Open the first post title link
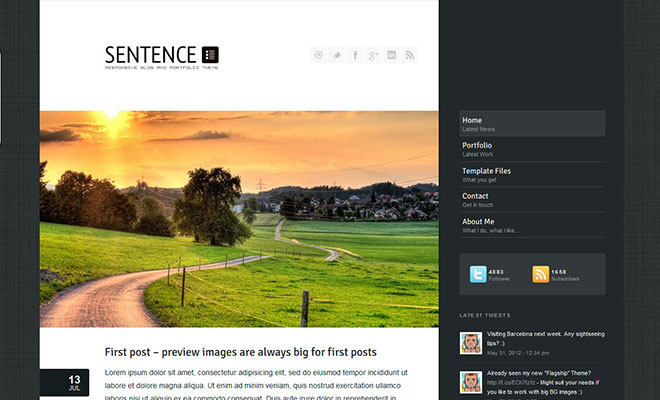This screenshot has width=660, height=400. coord(241,352)
